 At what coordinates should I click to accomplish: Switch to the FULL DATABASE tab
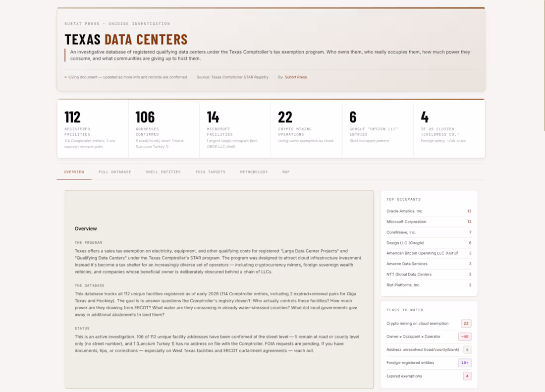[114, 172]
